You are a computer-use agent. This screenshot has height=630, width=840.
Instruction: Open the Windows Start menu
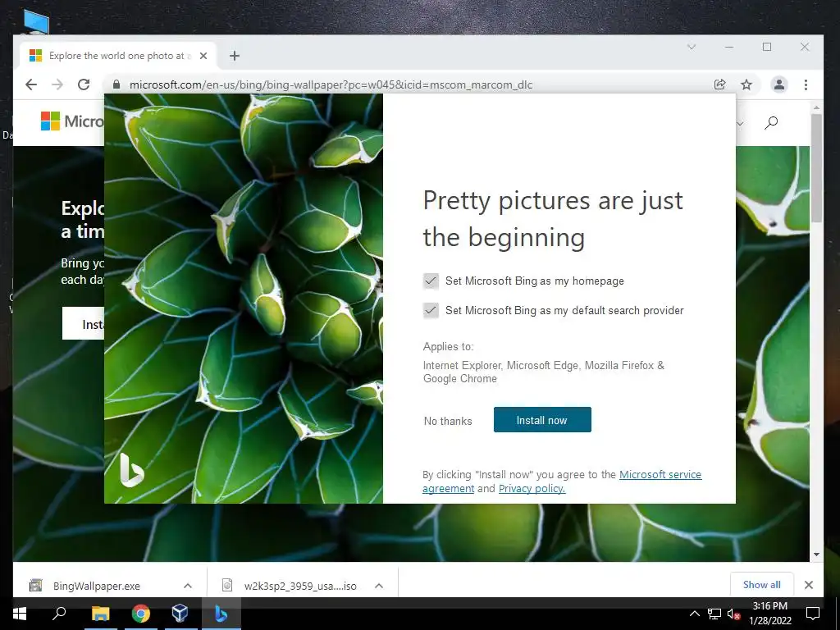click(x=20, y=614)
